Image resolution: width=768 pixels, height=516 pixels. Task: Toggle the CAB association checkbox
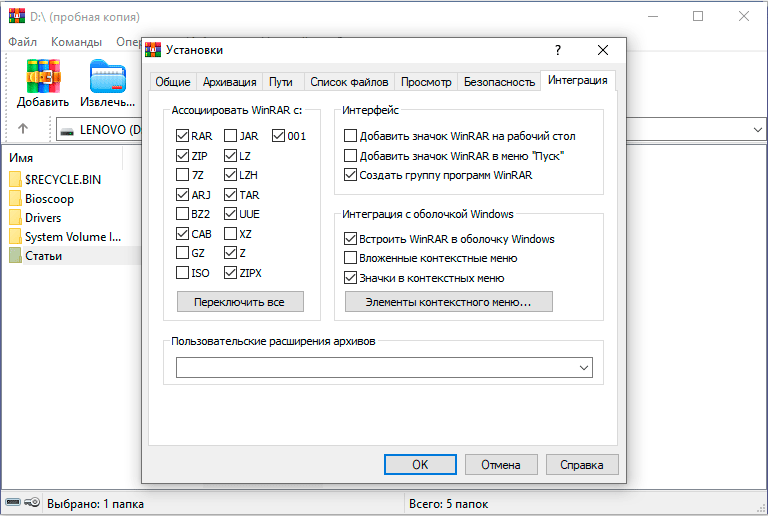point(182,234)
